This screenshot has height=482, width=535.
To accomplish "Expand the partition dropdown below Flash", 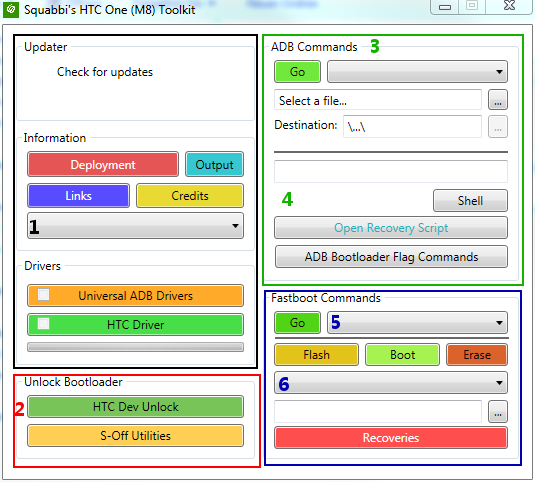I will (x=391, y=383).
